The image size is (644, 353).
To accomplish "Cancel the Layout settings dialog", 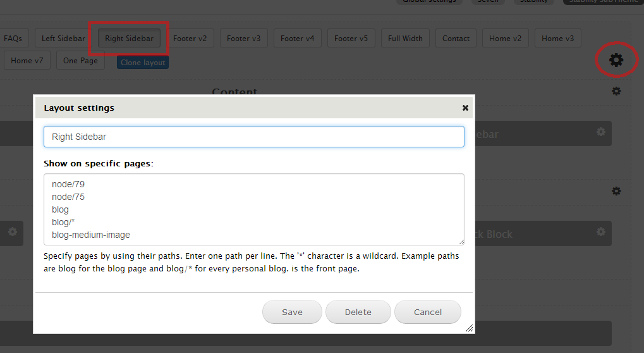I will [x=427, y=312].
